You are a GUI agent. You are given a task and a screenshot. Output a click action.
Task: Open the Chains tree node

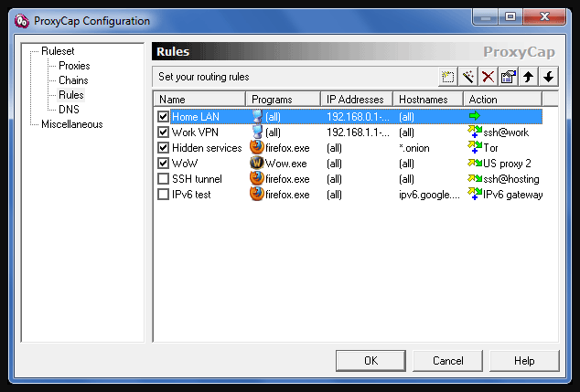(x=73, y=80)
